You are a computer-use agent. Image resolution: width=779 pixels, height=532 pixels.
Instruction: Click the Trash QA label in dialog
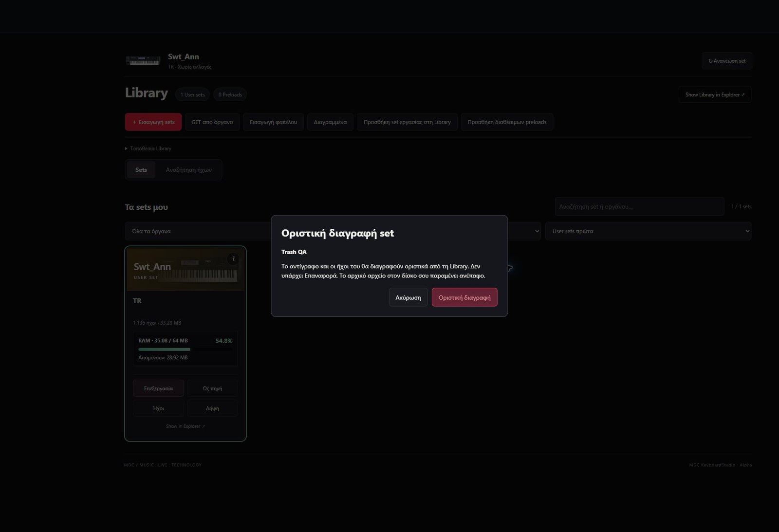coord(294,252)
